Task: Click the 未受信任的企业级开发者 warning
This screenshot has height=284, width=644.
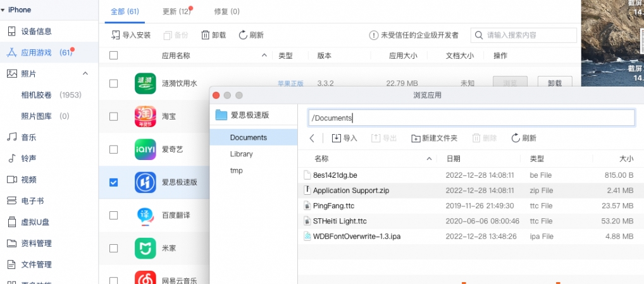Action: [x=414, y=35]
